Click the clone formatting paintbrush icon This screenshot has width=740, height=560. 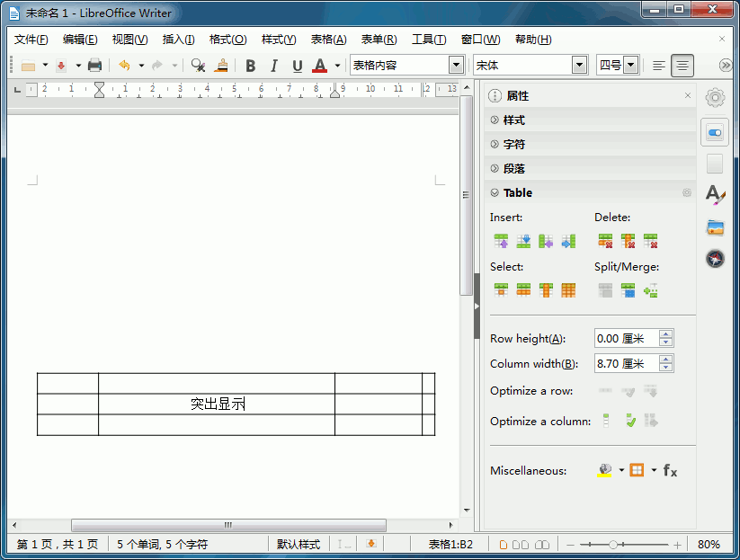point(221,66)
